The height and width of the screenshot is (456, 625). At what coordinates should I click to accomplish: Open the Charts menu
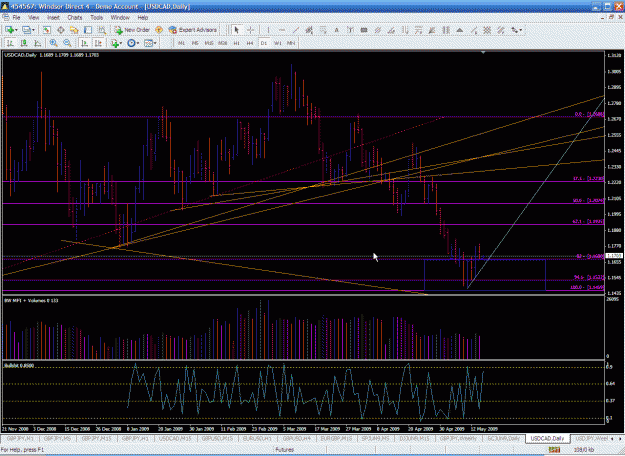(75, 18)
